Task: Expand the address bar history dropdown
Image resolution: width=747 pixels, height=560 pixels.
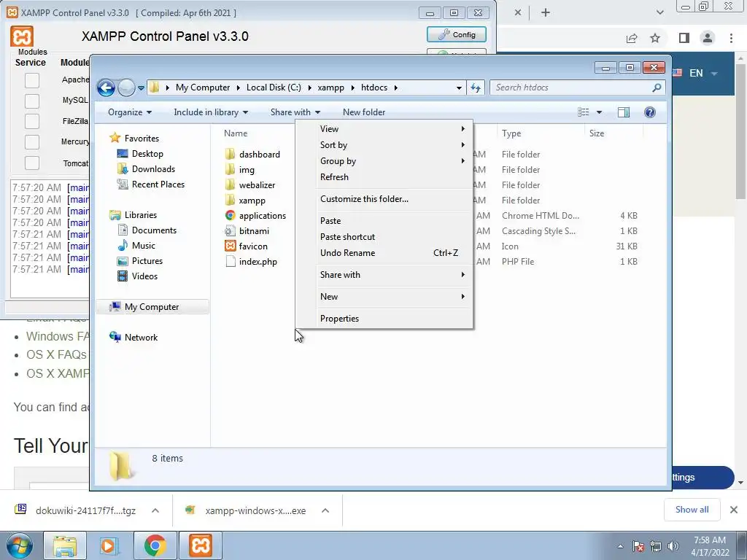Action: coord(459,87)
